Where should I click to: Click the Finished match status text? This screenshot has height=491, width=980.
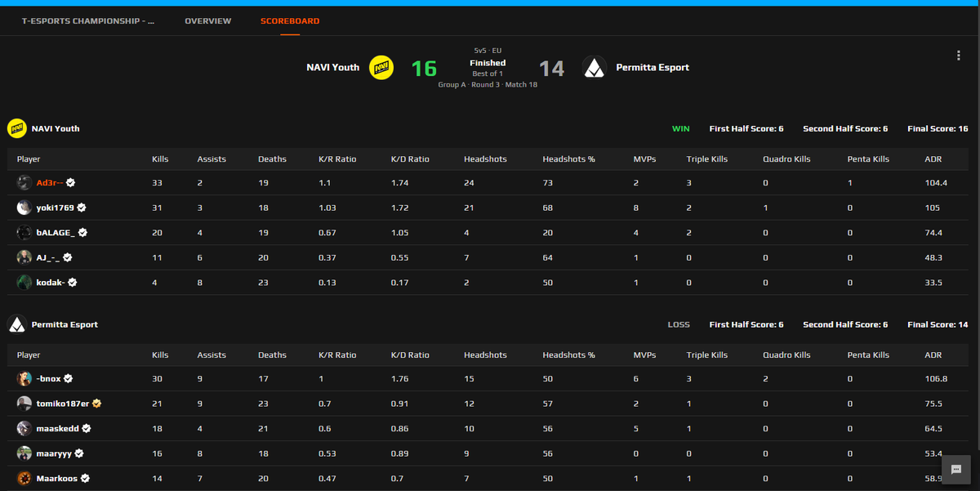point(488,63)
